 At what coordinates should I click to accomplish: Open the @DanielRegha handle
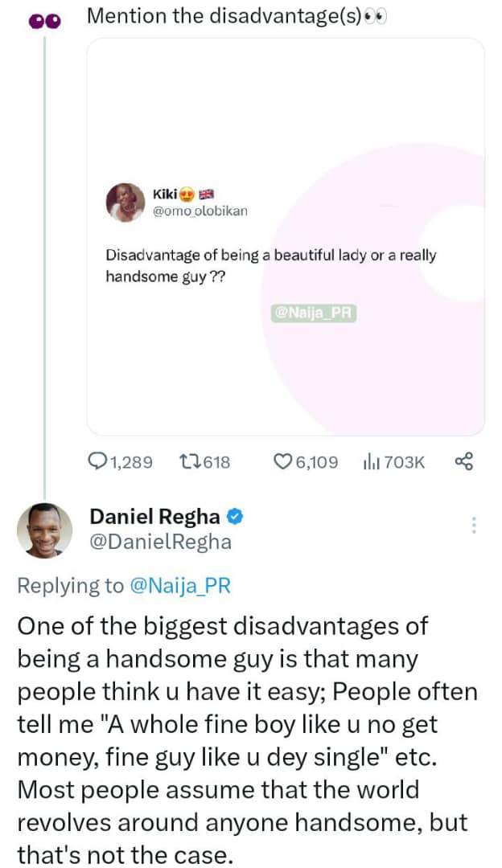point(160,542)
